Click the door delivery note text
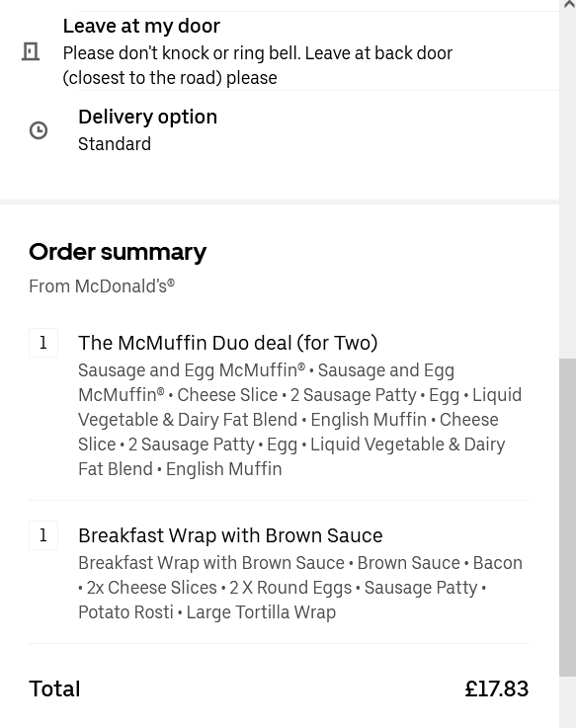Image resolution: width=576 pixels, height=728 pixels. point(258,65)
